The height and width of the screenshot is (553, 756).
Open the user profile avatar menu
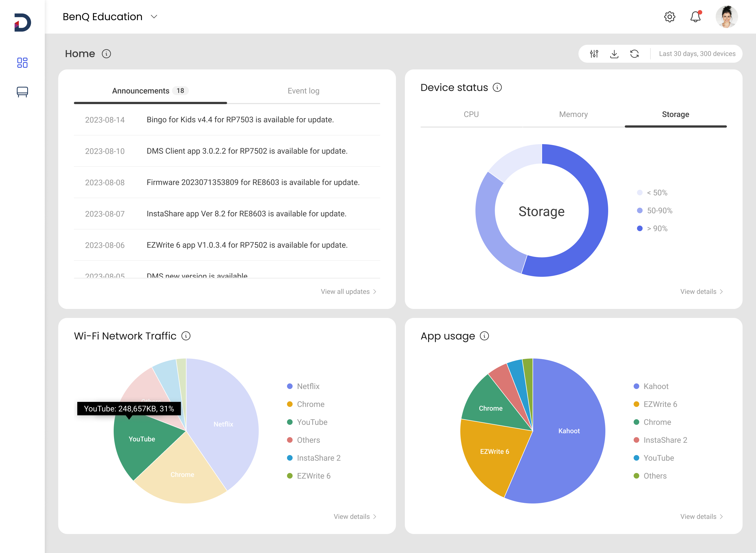(x=726, y=17)
